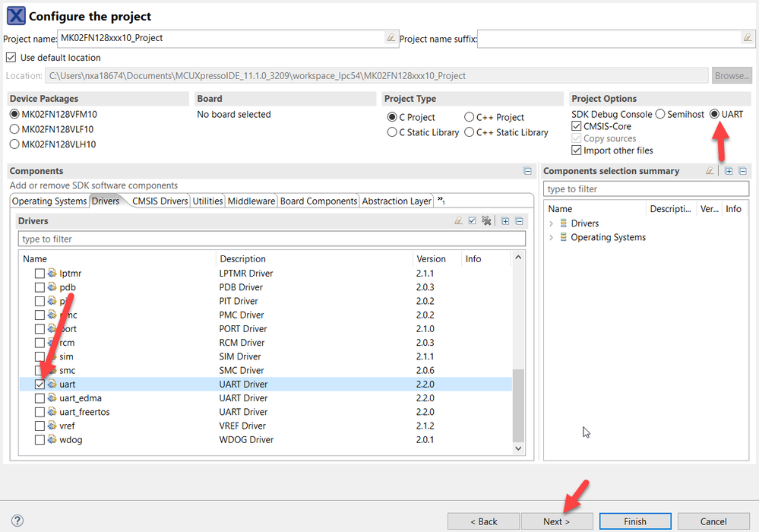Viewport: 759px width, 532px height.
Task: Select the uart_edma row
Action: 266,398
